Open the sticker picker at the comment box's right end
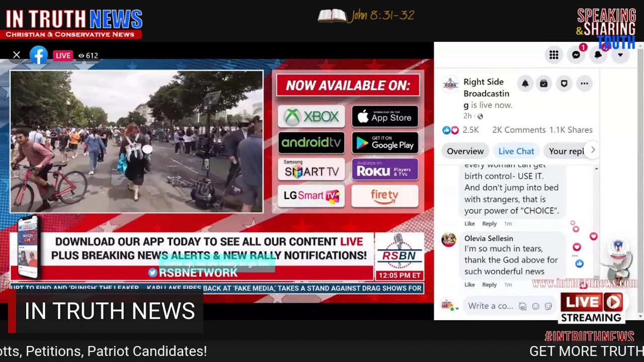644x362 pixels. [548, 306]
